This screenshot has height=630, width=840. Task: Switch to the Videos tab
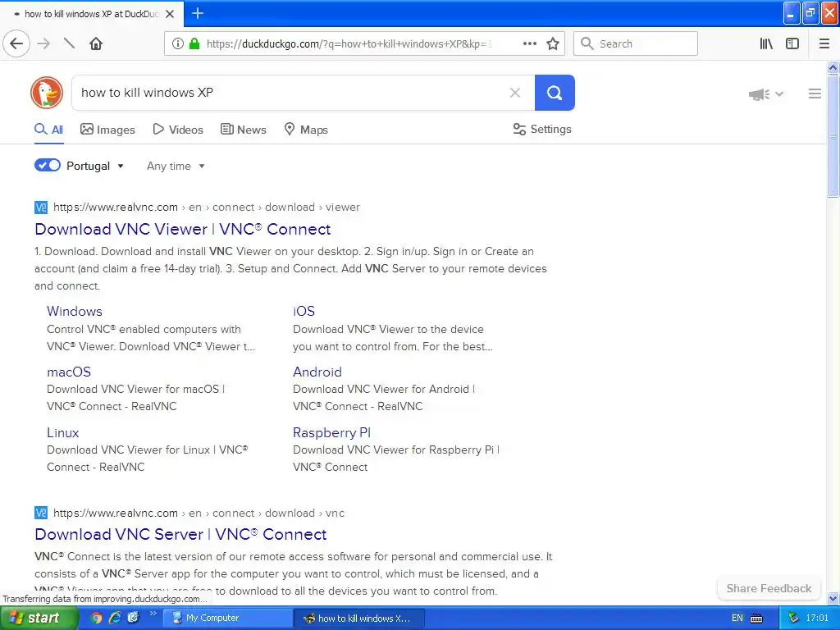pos(178,130)
